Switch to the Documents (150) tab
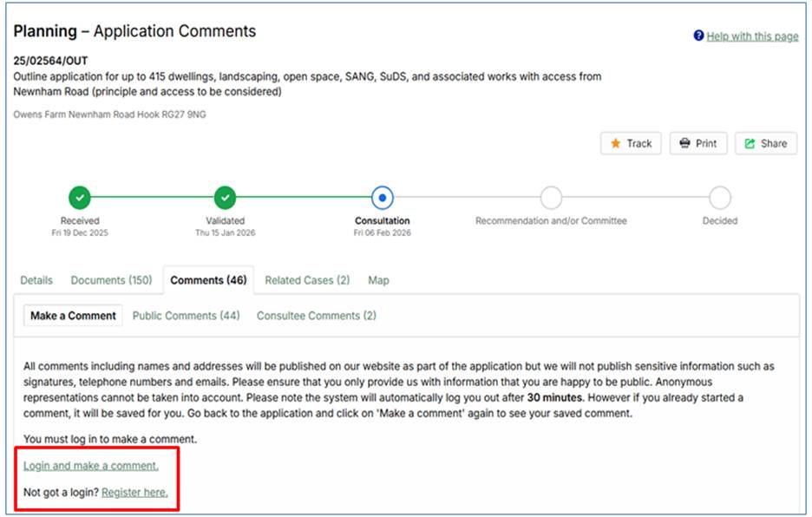 (x=111, y=280)
